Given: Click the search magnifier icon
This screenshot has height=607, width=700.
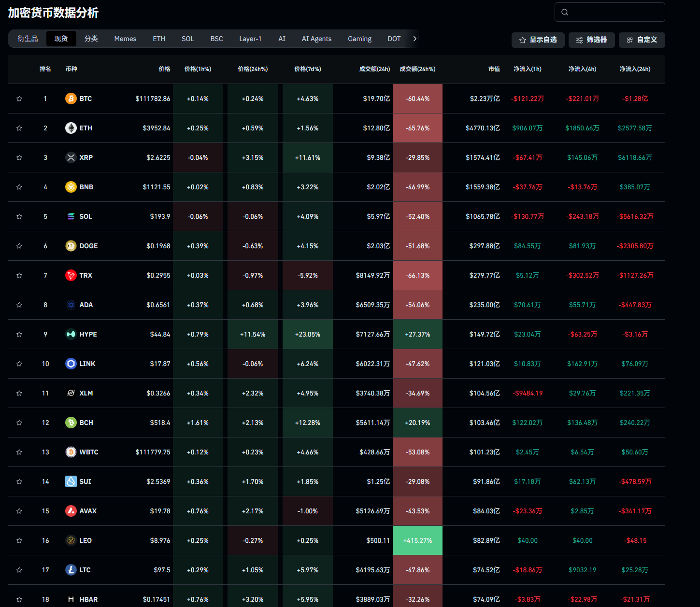Looking at the screenshot, I should (565, 12).
